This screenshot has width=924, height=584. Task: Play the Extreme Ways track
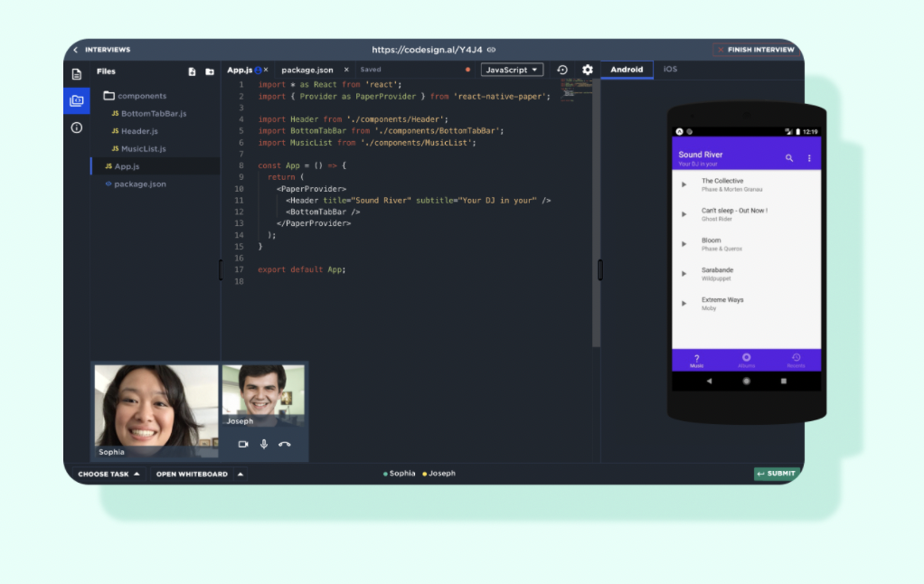point(684,304)
